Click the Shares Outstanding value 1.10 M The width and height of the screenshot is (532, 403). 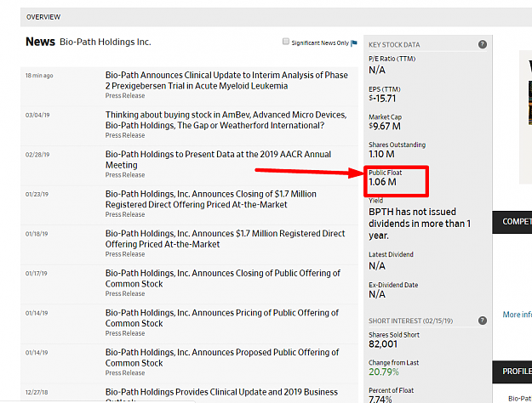click(x=381, y=154)
